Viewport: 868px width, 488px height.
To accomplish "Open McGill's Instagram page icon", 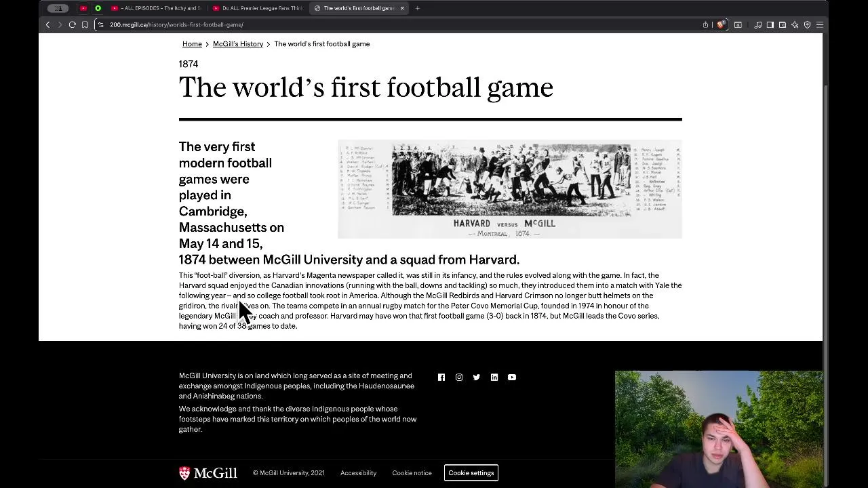I will coord(459,378).
